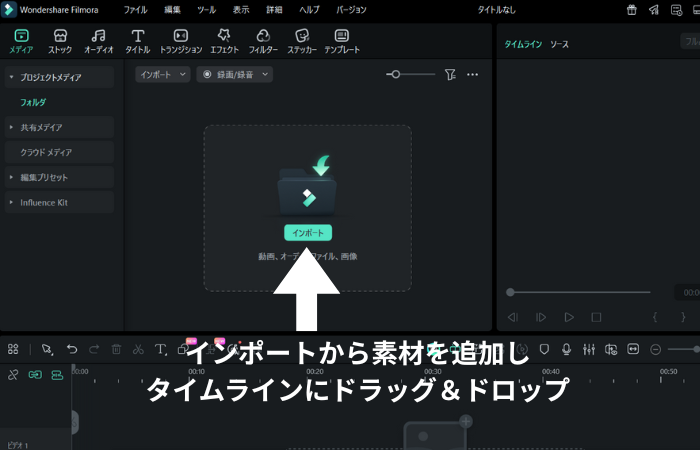Expand the Edit Presets section
Image resolution: width=700 pixels, height=450 pixels.
[11, 177]
